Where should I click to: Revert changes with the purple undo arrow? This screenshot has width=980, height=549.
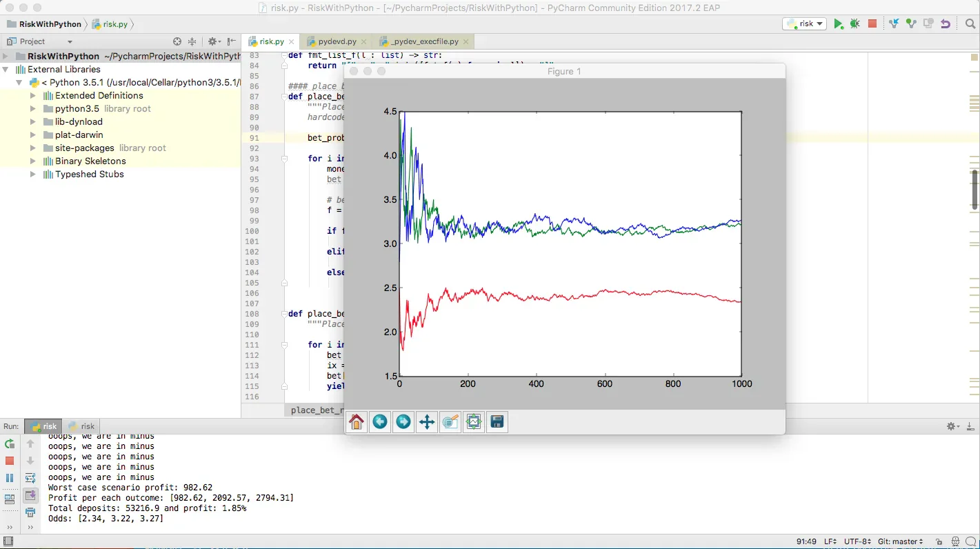pos(945,23)
